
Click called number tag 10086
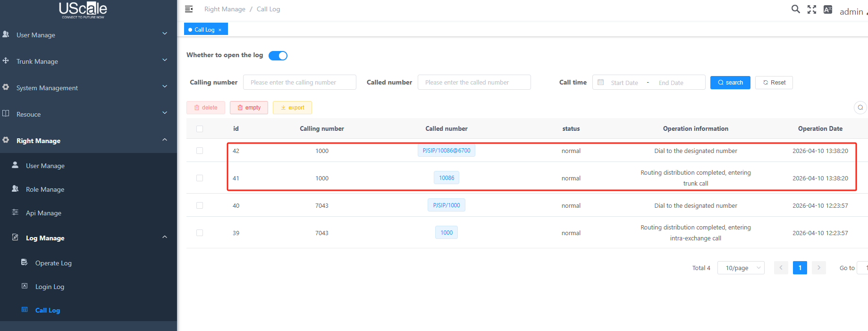pyautogui.click(x=447, y=178)
